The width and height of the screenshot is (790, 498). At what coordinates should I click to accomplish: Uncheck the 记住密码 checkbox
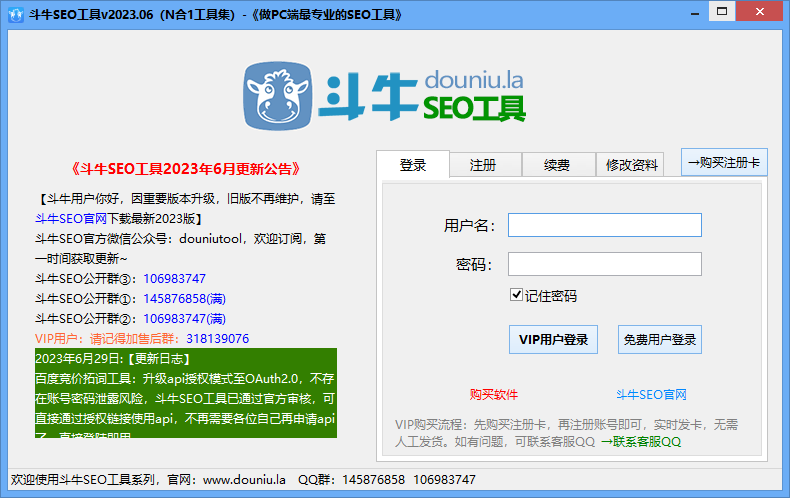[516, 294]
